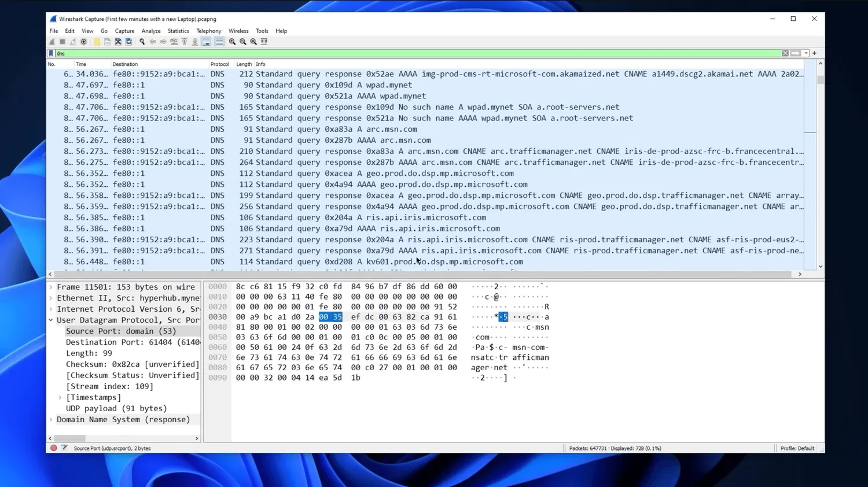Click the display filter bookmark icon
The width and height of the screenshot is (868, 487).
coord(52,53)
